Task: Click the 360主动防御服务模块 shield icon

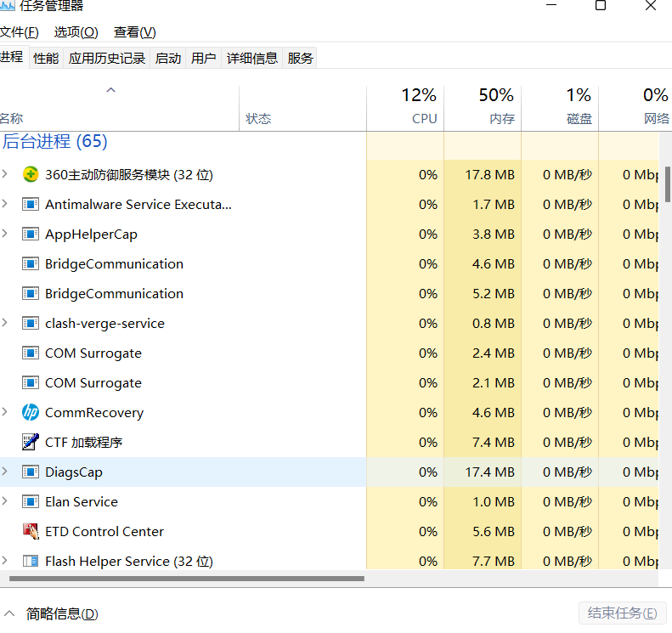Action: point(31,174)
